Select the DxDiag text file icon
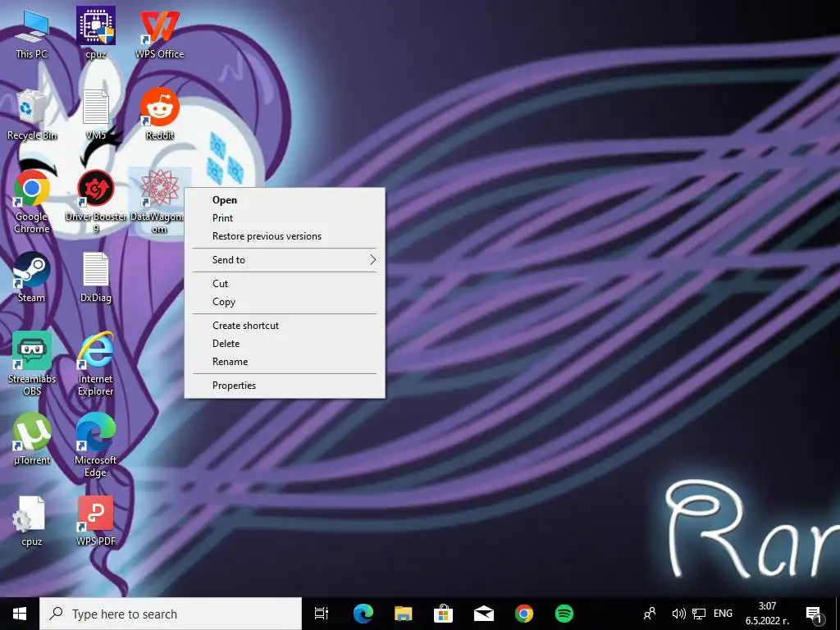 pyautogui.click(x=96, y=277)
